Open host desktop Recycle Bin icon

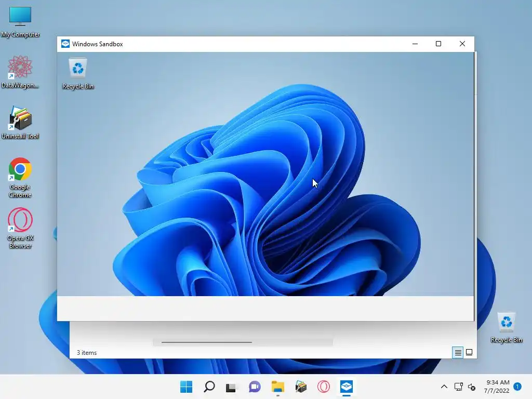point(506,327)
